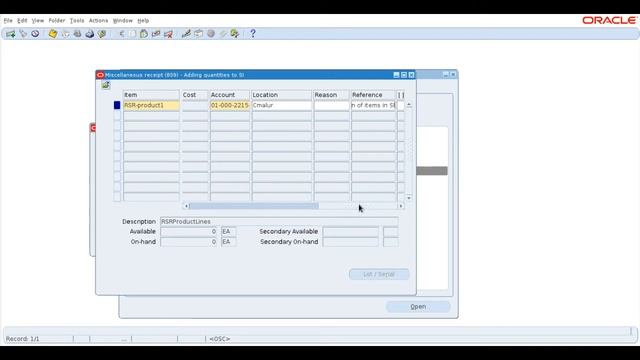Click the Delete Record toolbar icon with red X
Screen dimensions: 640x360
point(168,34)
